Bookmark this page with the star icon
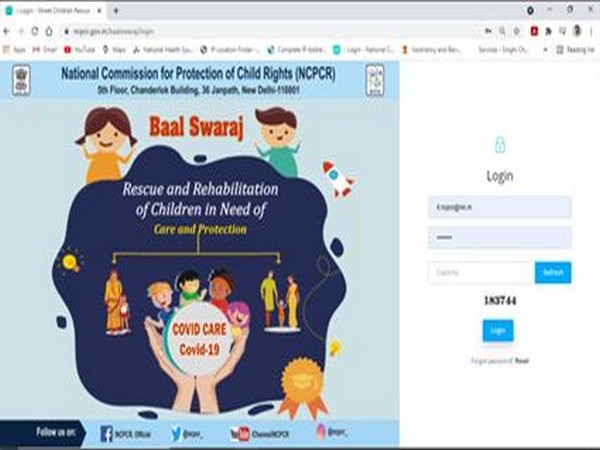 517,31
